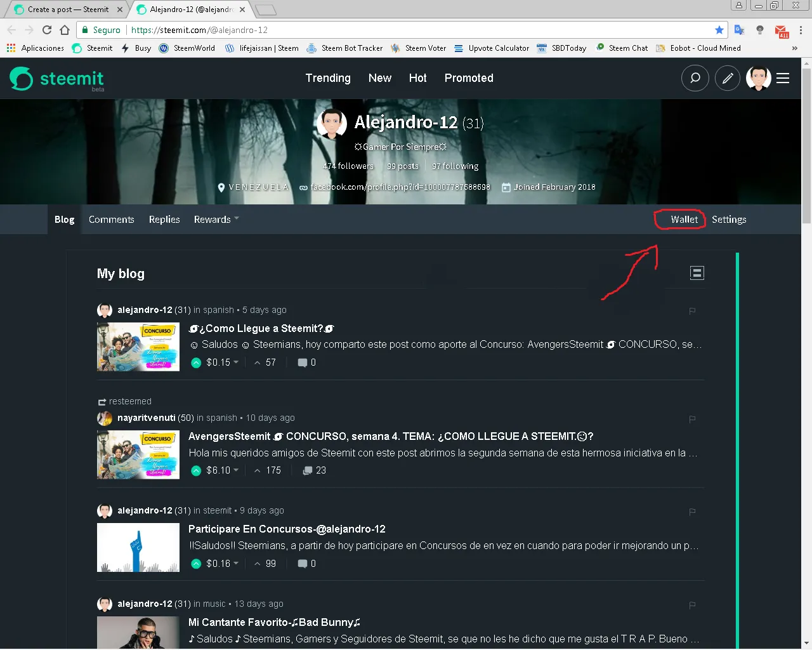
Task: Open the Eobot - Cloud Mined bookmark
Action: (x=698, y=48)
